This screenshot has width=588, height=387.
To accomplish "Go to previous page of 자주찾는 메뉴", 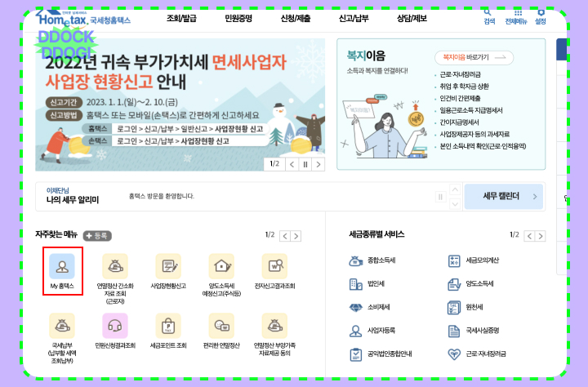I will point(285,236).
